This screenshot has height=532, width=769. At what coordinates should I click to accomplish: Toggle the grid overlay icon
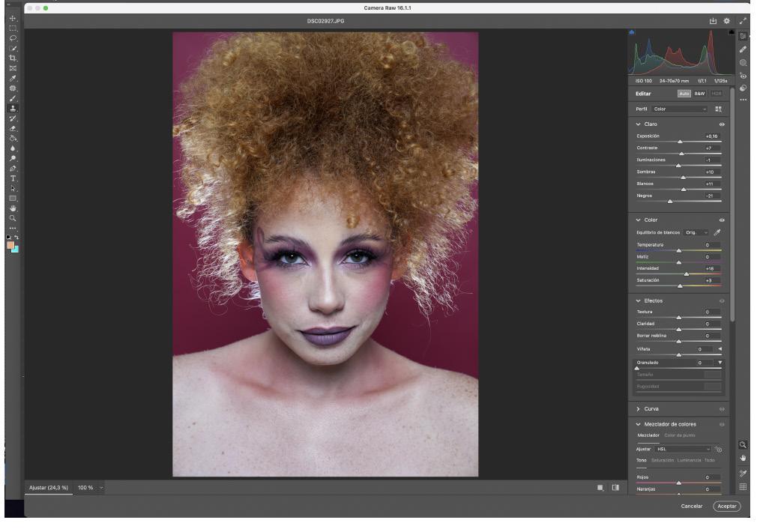[743, 487]
